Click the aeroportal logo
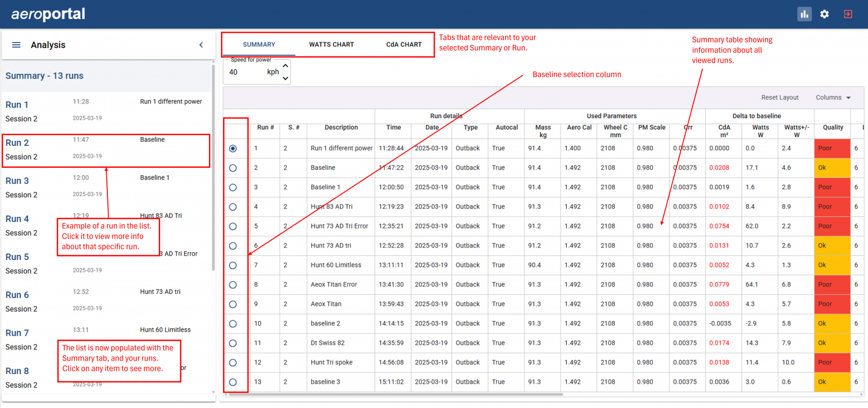 click(48, 14)
